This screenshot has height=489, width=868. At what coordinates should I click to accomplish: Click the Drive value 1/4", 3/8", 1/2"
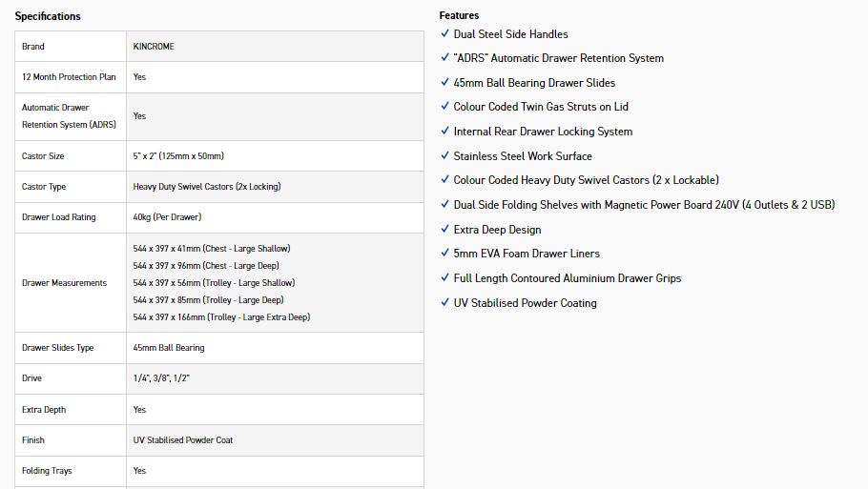(161, 379)
